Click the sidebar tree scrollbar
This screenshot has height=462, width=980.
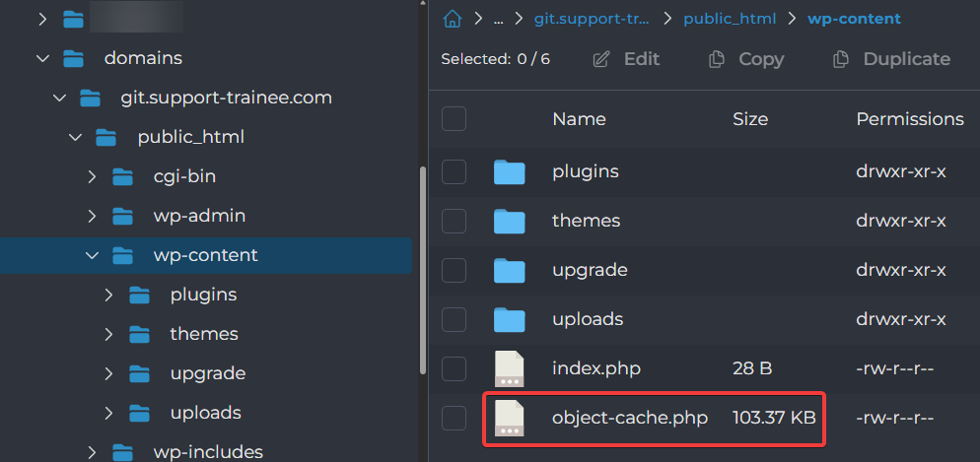(x=423, y=270)
